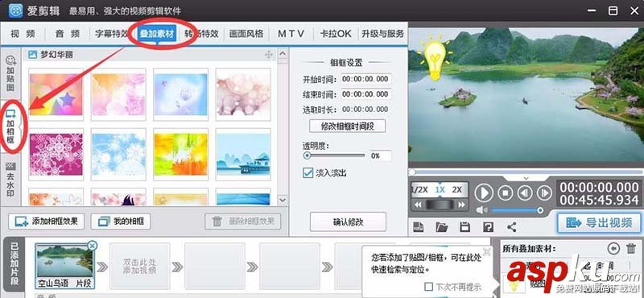This screenshot has height=298, width=644.
Task: Remove the 空山鸟语 clip via its X
Action: point(93,246)
